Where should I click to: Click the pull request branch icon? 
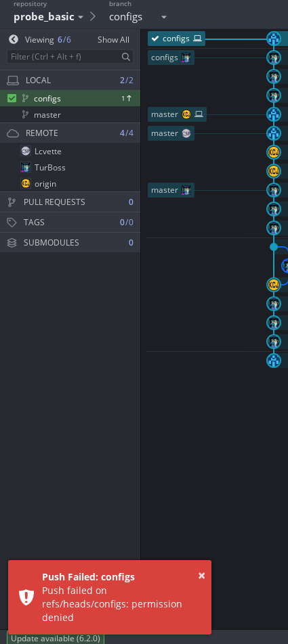pyautogui.click(x=12, y=202)
